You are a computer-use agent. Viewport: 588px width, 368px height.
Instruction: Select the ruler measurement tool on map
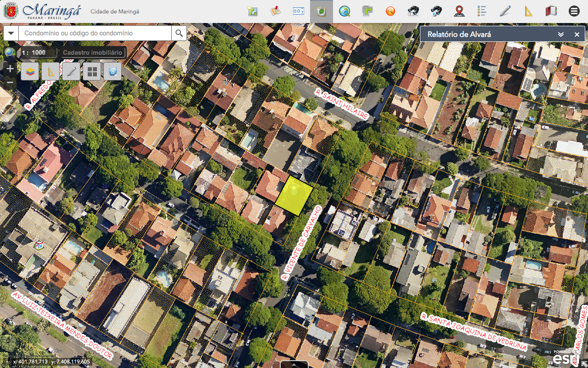[51, 71]
